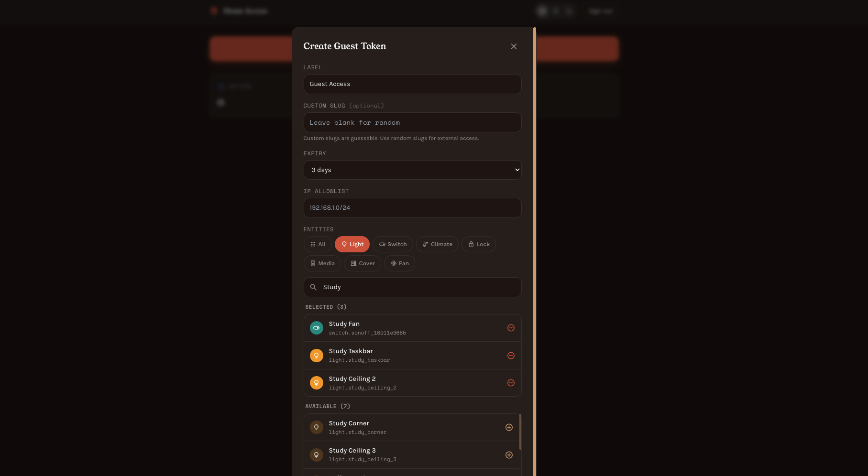
Task: Filter entities by Media
Action: tap(322, 263)
